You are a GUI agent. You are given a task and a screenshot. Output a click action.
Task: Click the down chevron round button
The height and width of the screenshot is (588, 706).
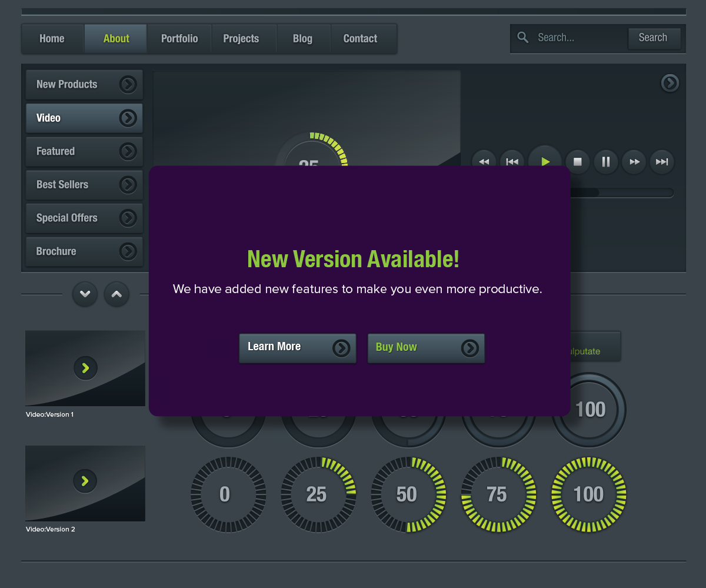pos(85,294)
